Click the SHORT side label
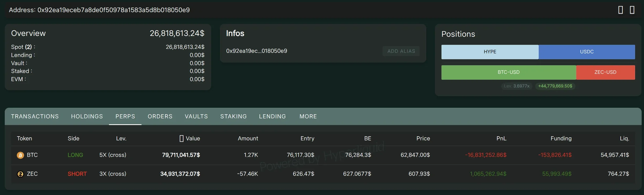 pos(77,174)
